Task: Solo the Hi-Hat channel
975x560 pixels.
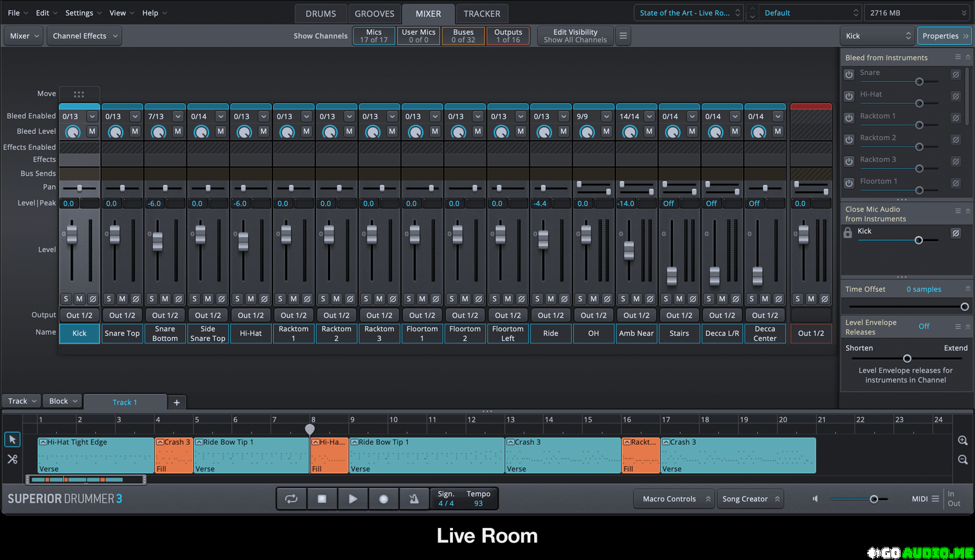Action: click(x=237, y=299)
